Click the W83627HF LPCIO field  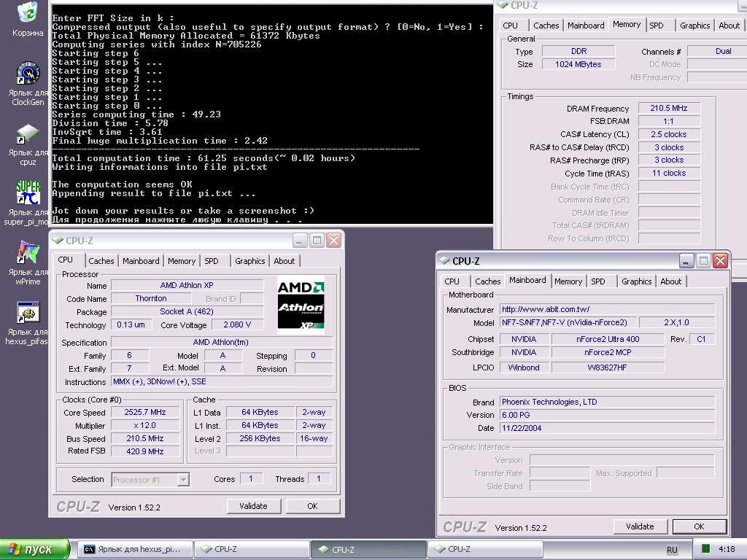(x=608, y=367)
